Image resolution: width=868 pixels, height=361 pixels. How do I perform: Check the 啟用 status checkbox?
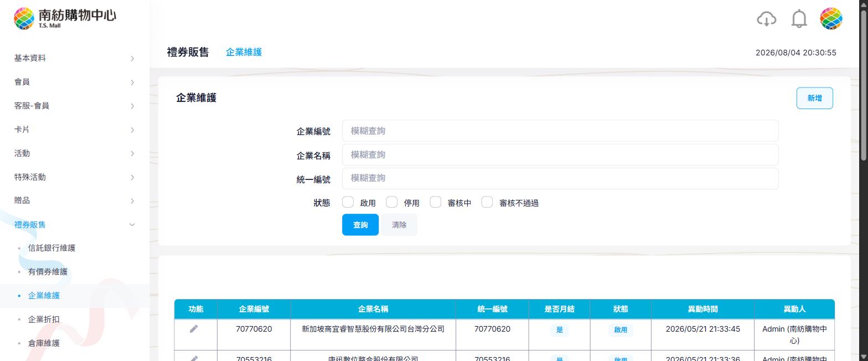(x=348, y=202)
